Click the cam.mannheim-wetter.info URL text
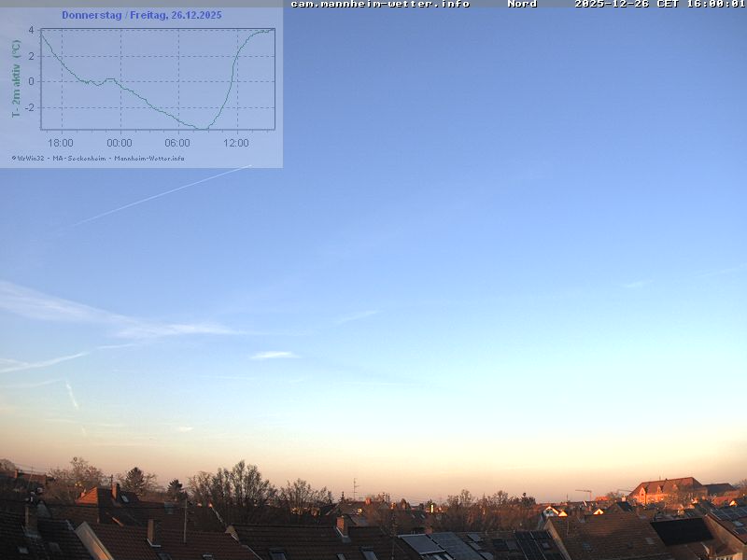 pyautogui.click(x=380, y=5)
